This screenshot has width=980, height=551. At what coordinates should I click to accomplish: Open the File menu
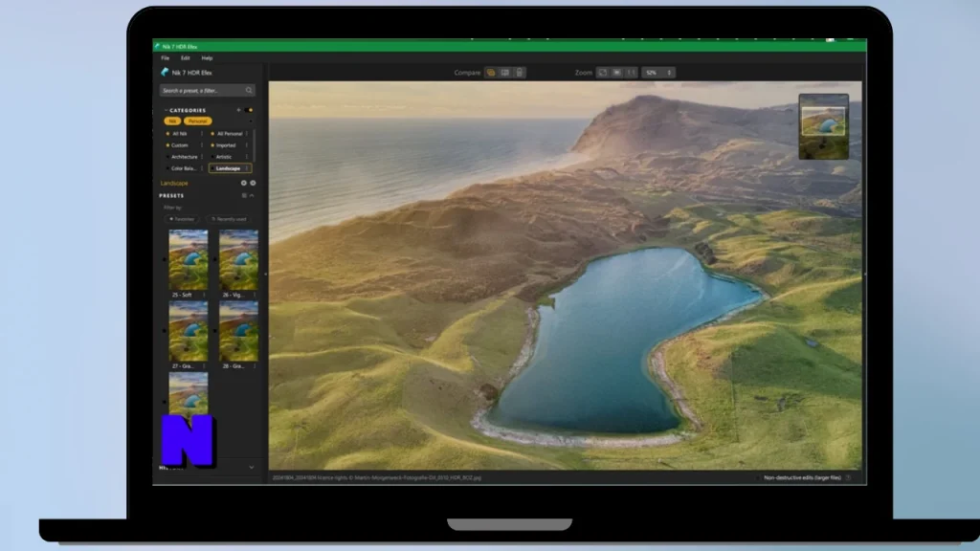click(x=165, y=58)
